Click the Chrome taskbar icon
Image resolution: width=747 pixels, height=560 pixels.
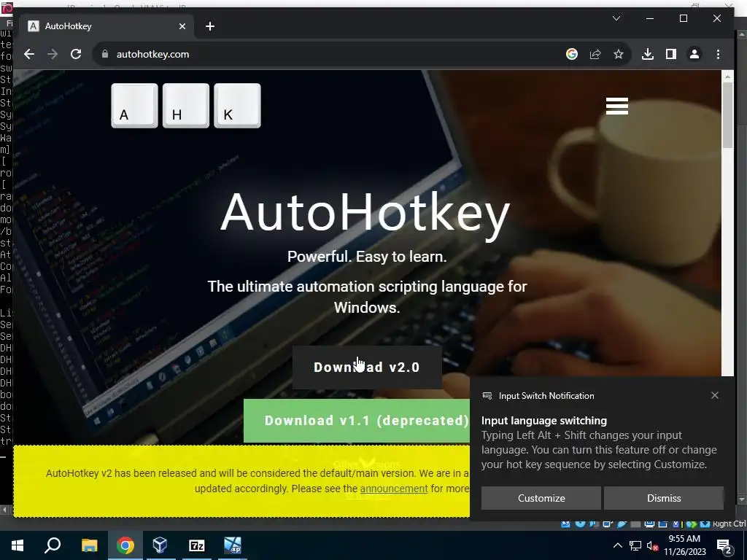pyautogui.click(x=125, y=545)
